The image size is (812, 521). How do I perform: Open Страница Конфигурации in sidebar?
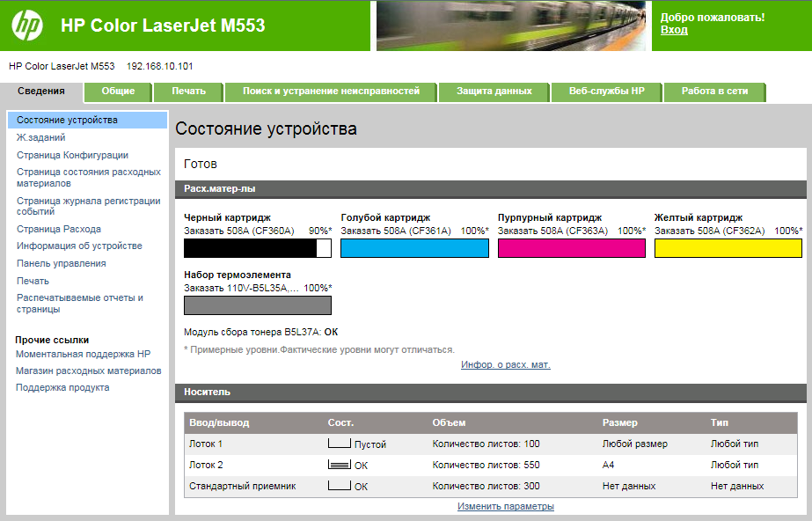coord(72,155)
